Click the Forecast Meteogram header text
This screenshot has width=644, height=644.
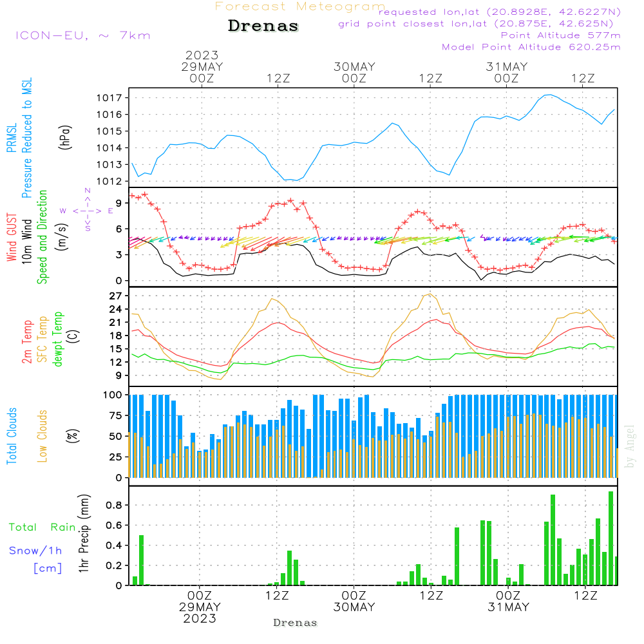[x=300, y=7]
